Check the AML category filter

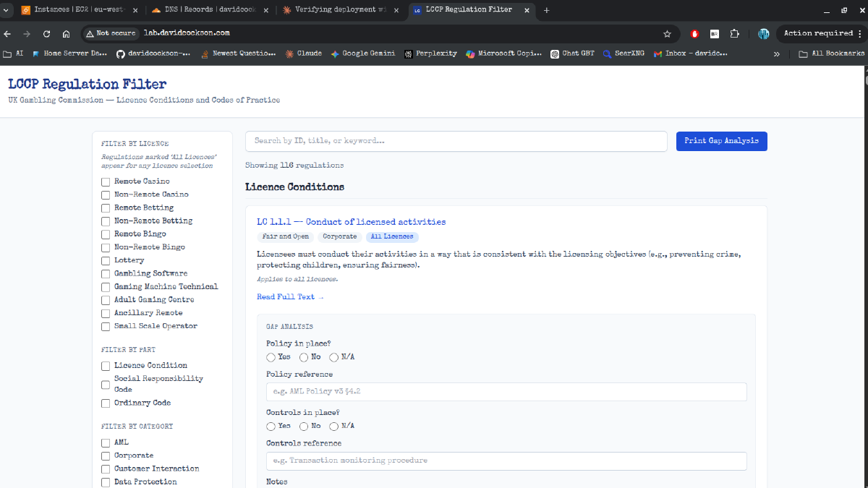coord(106,442)
